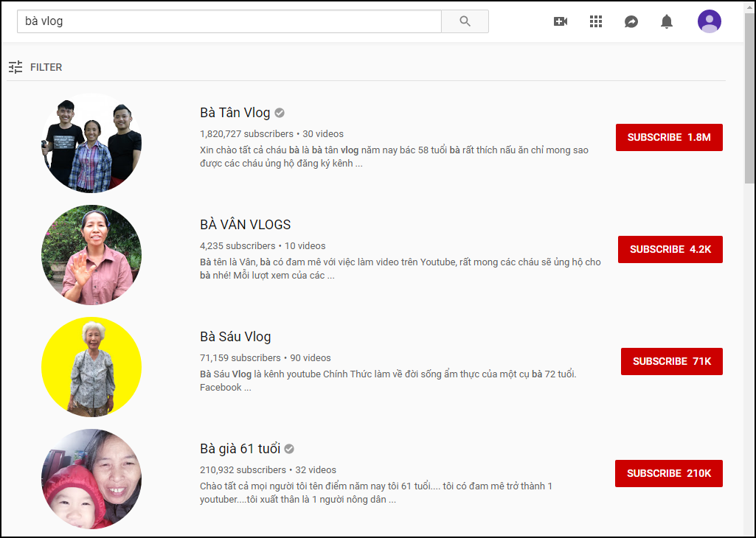This screenshot has height=538, width=756.
Task: Click the filter sliders icon
Action: click(x=15, y=67)
